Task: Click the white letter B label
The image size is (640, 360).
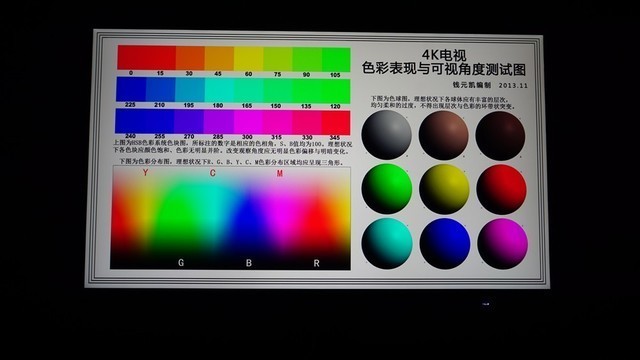Action: coord(249,263)
